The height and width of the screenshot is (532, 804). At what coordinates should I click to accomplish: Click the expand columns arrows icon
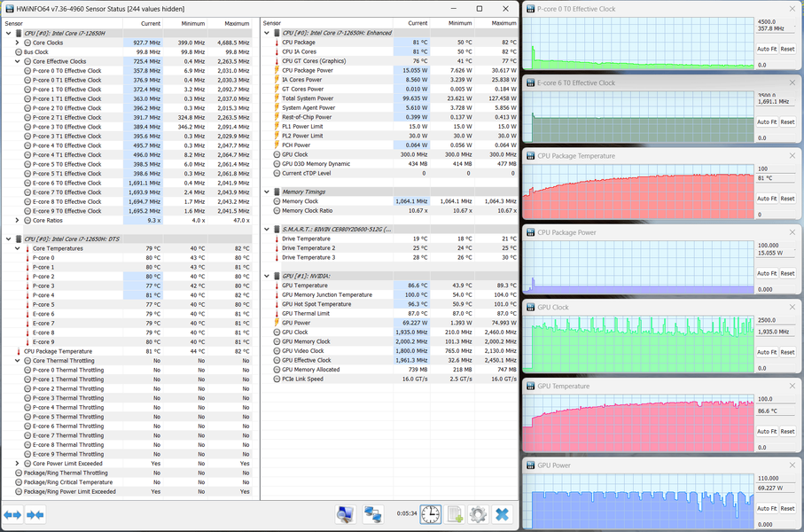pos(12,514)
